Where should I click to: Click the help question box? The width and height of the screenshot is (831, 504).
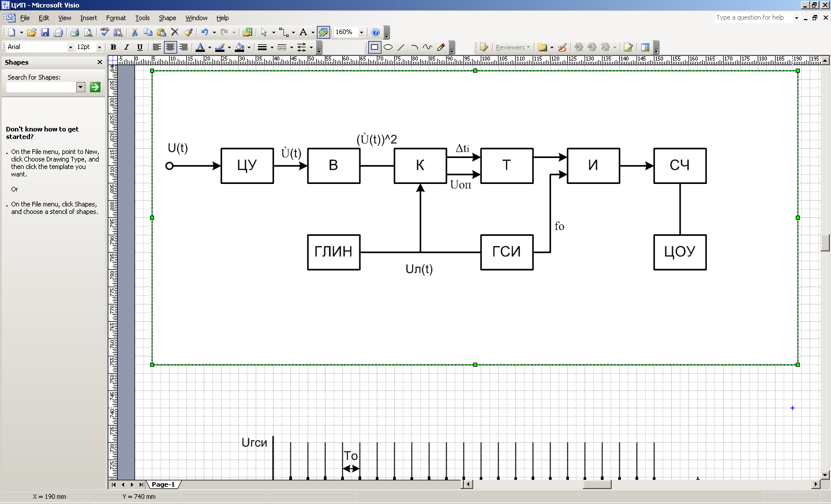tap(753, 17)
